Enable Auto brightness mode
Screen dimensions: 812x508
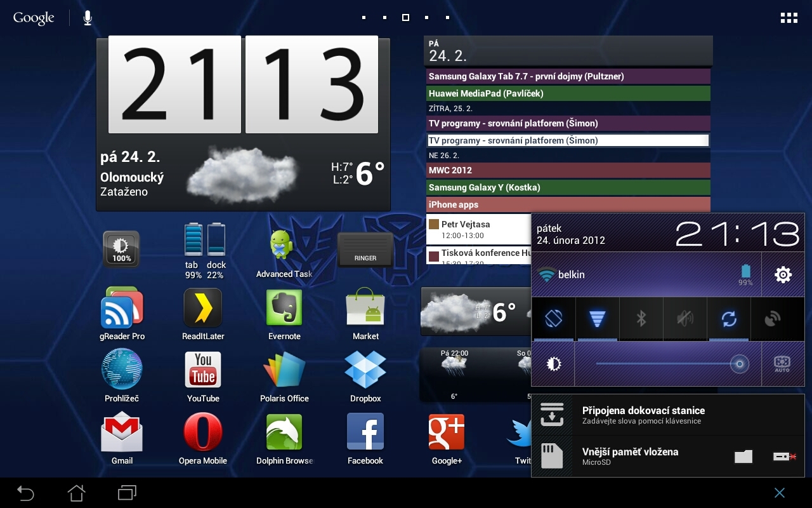tap(781, 363)
